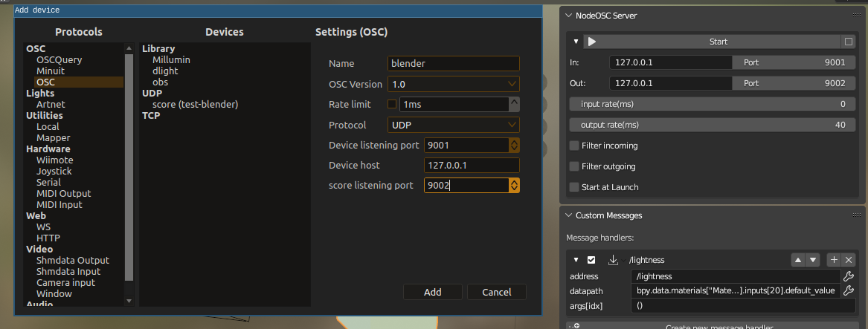Open the Protocol UDP dropdown

click(x=454, y=125)
